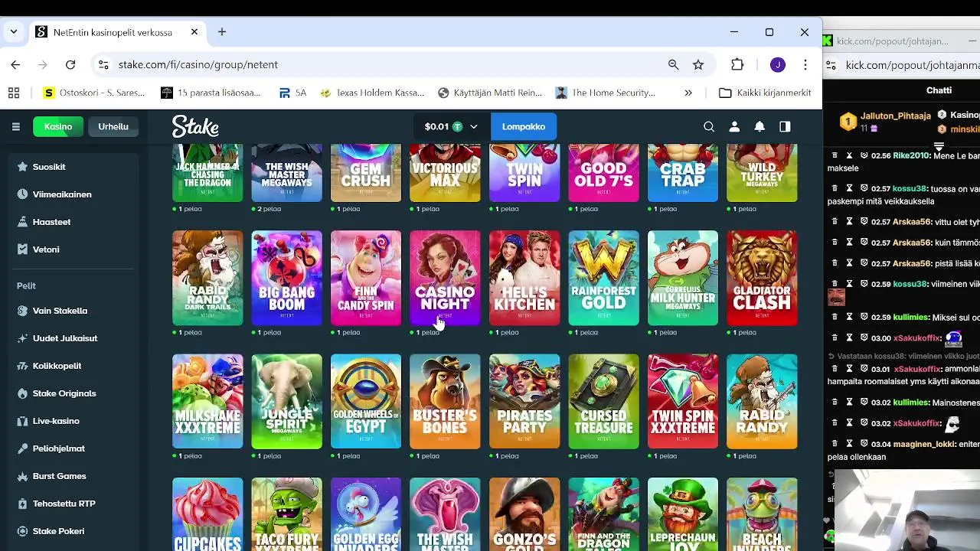
Task: Open the user profile icon in Stake header
Action: click(734, 126)
